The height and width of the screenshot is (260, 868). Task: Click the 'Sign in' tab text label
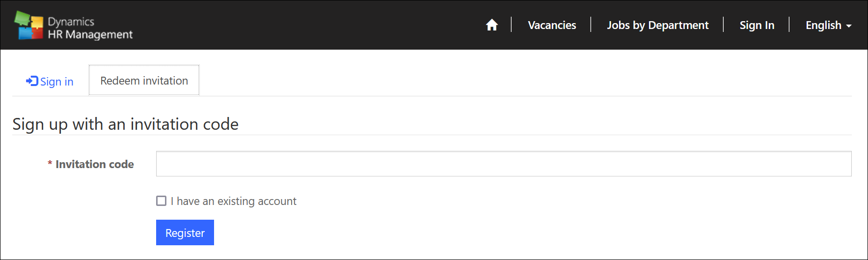(x=57, y=82)
